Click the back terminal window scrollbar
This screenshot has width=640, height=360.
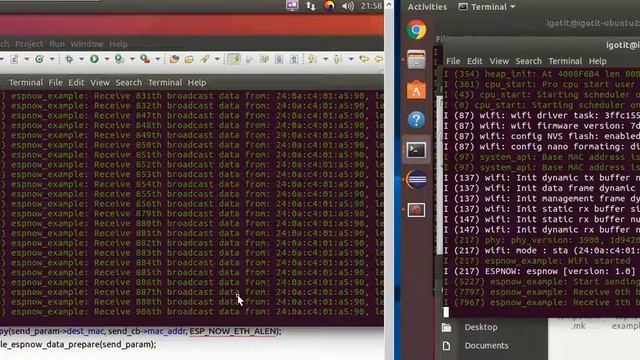point(440,176)
